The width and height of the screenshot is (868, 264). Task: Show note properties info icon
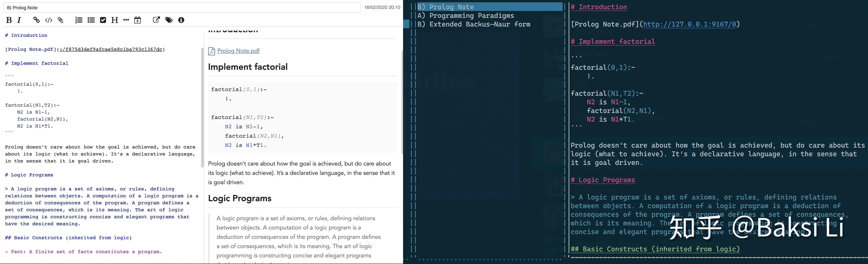click(181, 20)
